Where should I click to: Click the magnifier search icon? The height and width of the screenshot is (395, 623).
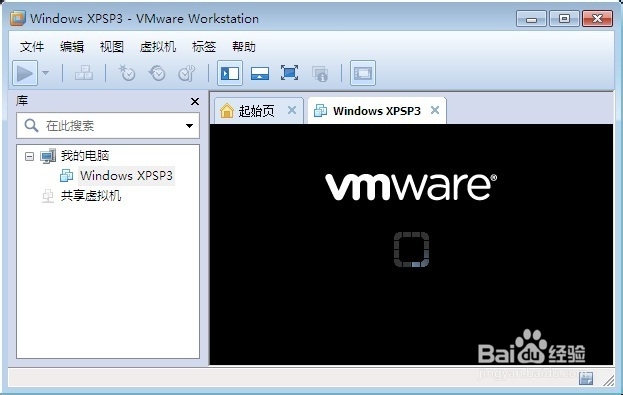click(x=31, y=126)
